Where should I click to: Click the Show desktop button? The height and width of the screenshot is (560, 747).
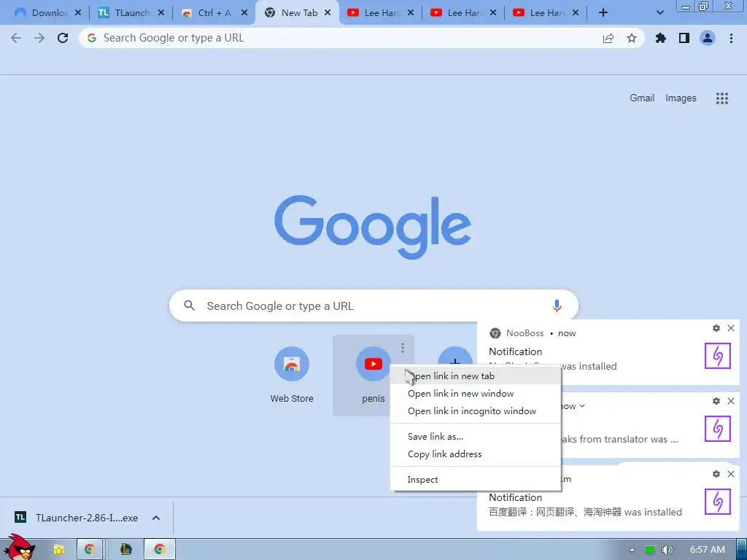coord(741,550)
